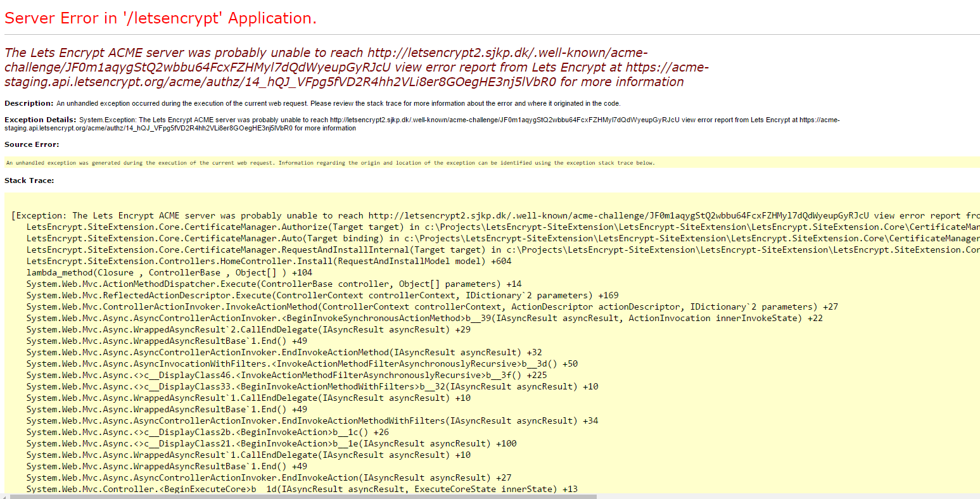Click the stack trace line starting with '[Exception: The Lets Encrypt ACME server'
The width and height of the screenshot is (980, 499).
[x=495, y=215]
